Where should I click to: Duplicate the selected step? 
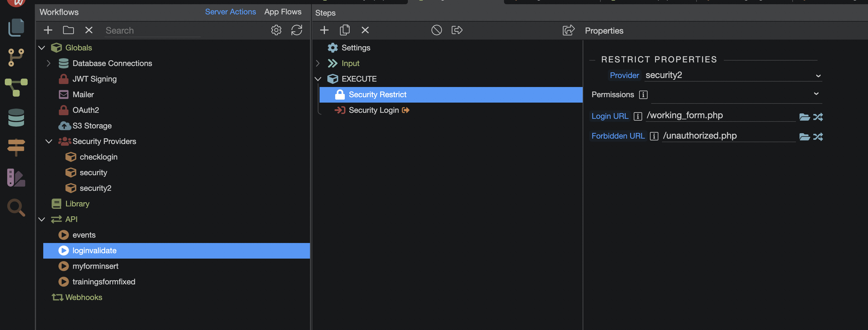pyautogui.click(x=345, y=30)
